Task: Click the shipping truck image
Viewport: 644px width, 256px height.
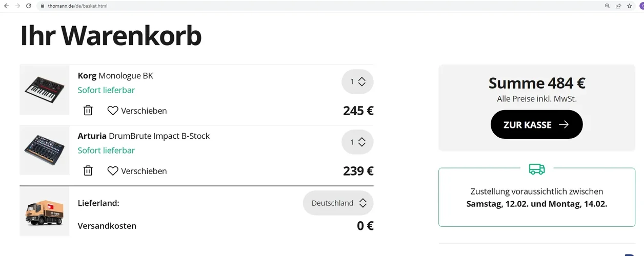Action: (x=45, y=211)
